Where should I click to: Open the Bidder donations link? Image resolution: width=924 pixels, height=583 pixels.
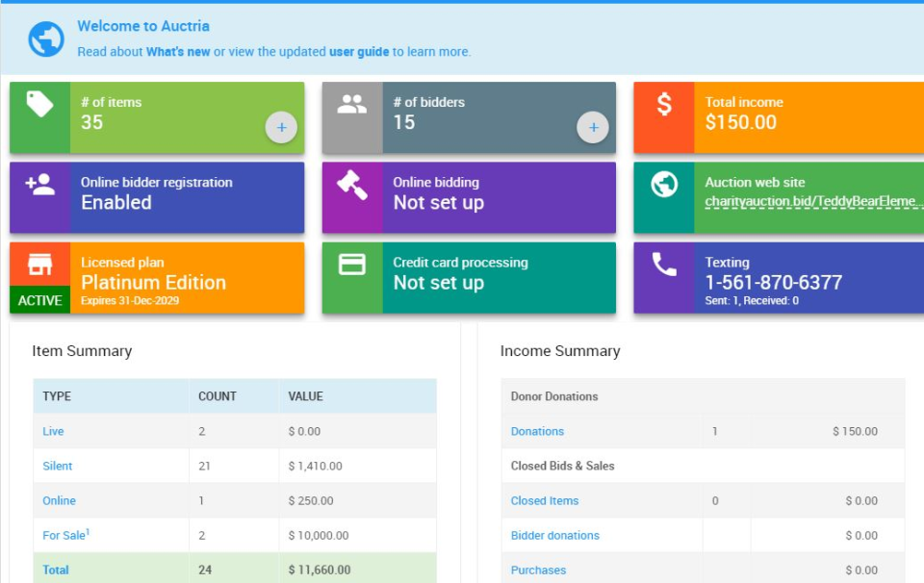[556, 535]
